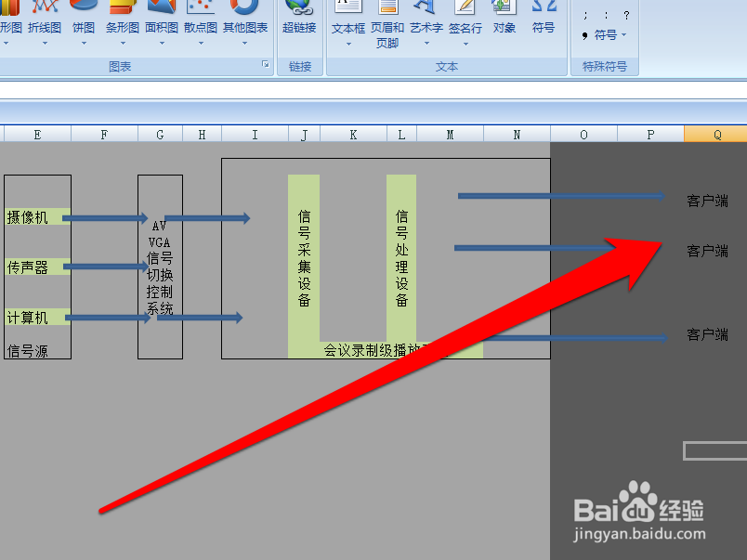Select column L header
The height and width of the screenshot is (560, 747).
[x=401, y=135]
